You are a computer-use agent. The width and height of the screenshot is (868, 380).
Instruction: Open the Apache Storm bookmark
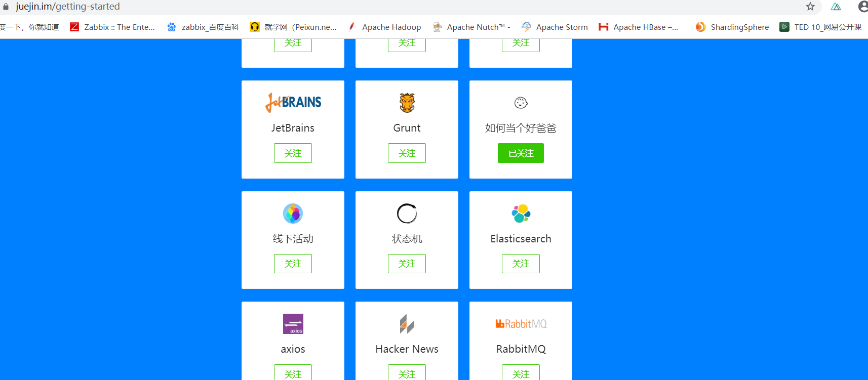[x=555, y=27]
